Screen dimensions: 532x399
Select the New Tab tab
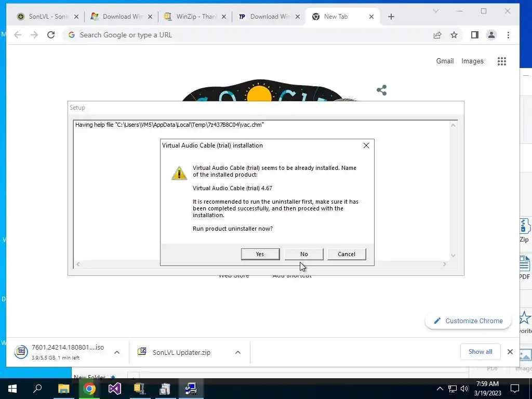point(343,17)
